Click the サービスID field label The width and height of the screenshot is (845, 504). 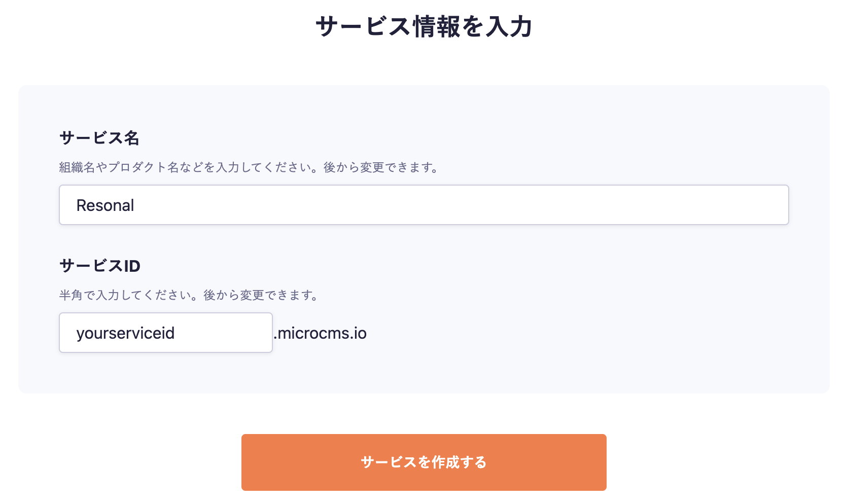[x=99, y=266]
